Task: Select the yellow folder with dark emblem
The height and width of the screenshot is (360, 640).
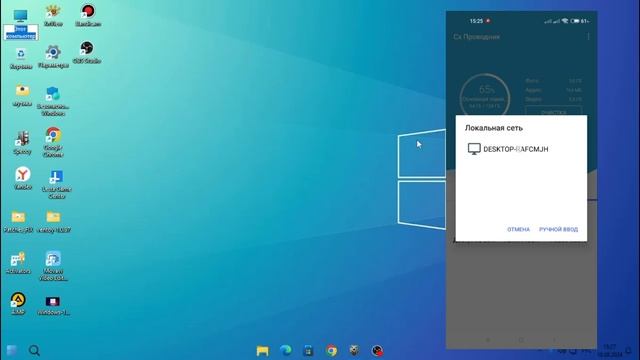Action: (x=22, y=96)
